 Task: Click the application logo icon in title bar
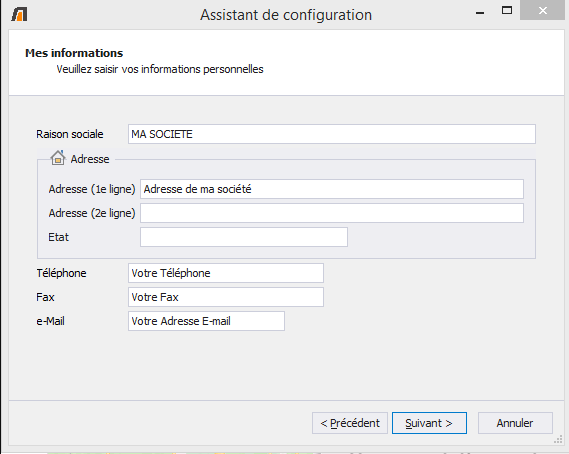[19, 15]
